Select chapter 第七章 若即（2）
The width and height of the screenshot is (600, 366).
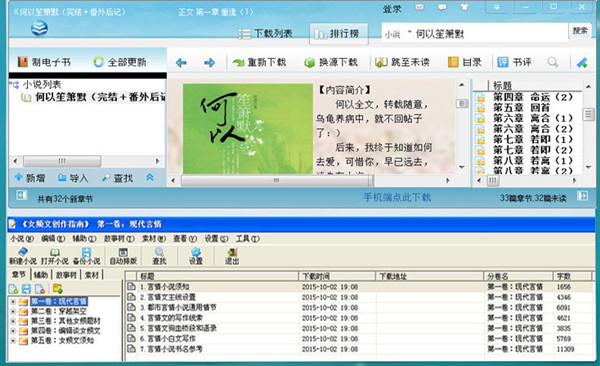coord(533,150)
